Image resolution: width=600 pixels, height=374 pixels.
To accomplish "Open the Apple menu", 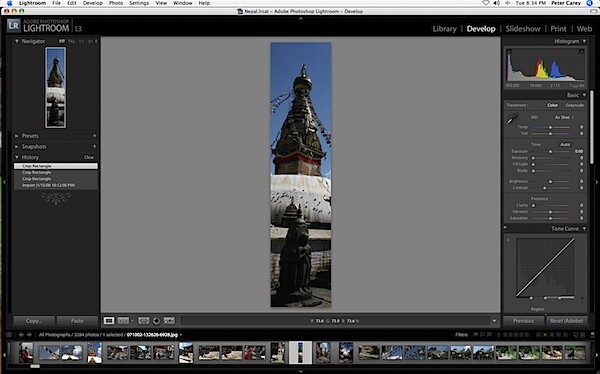I will tap(9, 3).
